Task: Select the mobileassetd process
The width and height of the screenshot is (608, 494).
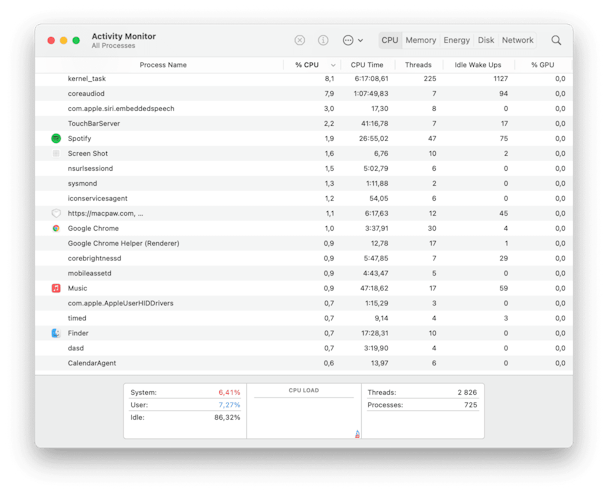Action: (304, 273)
